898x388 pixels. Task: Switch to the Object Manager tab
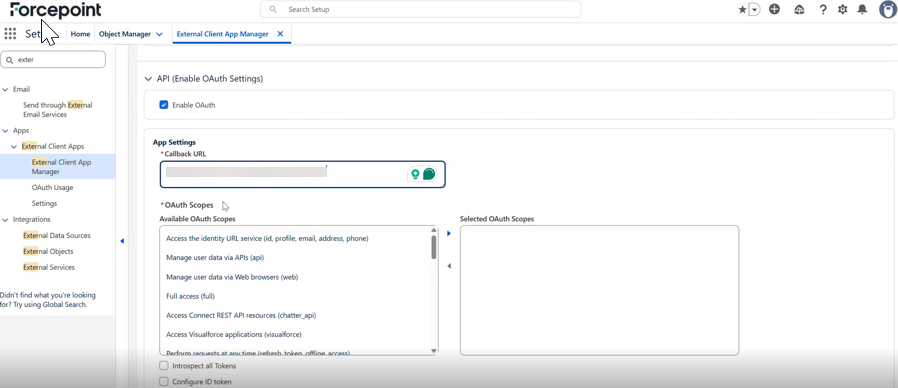[x=125, y=34]
